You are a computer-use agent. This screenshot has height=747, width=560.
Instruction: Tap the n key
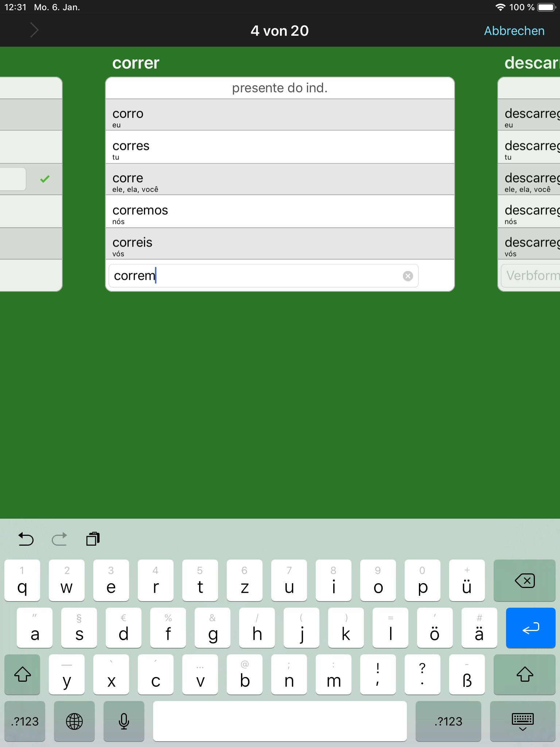(289, 674)
